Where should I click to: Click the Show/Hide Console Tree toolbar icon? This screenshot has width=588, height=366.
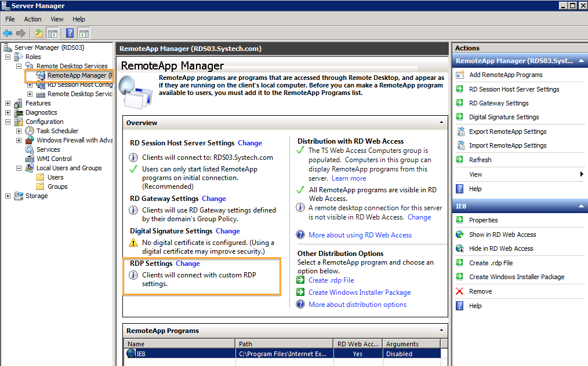pyautogui.click(x=53, y=34)
